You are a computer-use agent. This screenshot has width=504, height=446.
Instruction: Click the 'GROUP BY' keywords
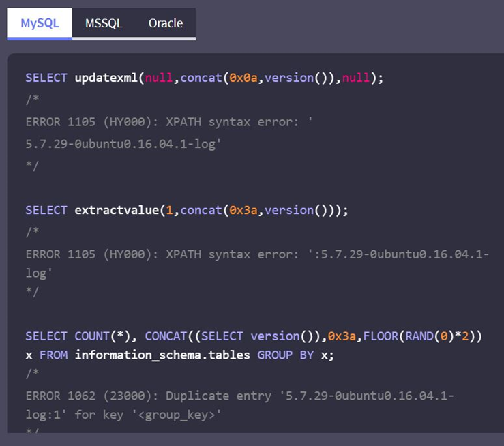pos(286,355)
